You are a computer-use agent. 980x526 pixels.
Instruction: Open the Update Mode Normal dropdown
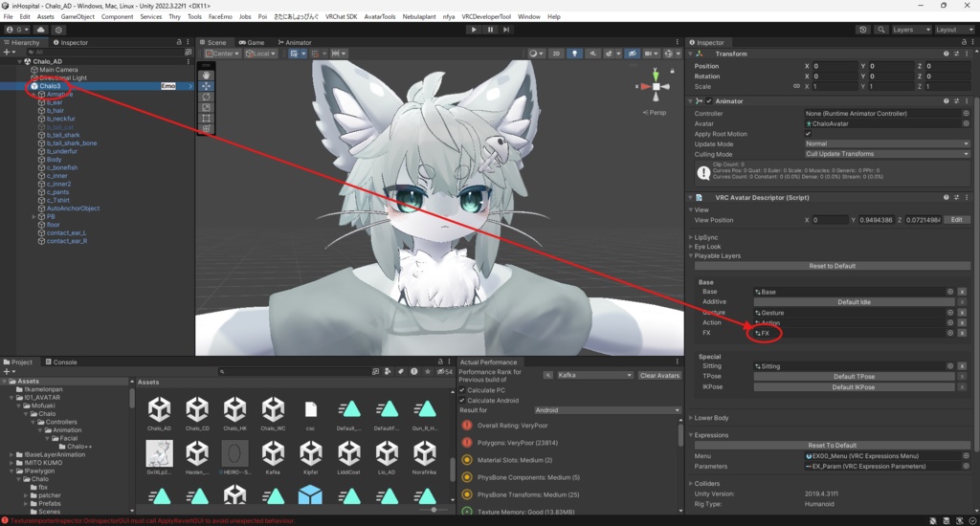tap(886, 143)
